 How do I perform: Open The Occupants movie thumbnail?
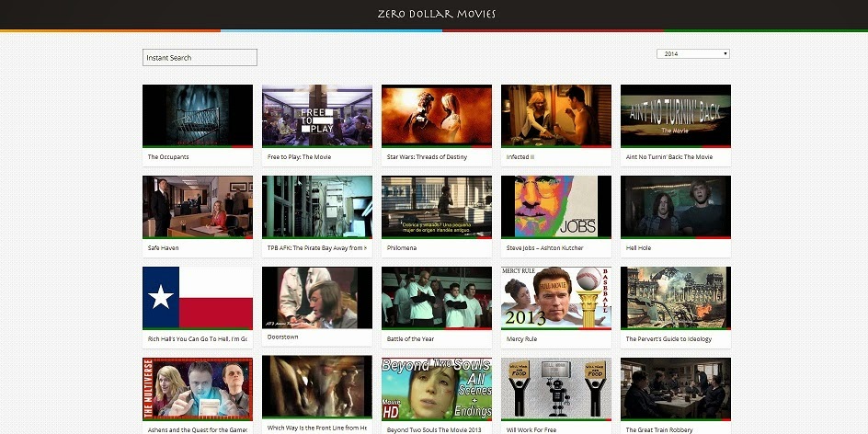198,116
